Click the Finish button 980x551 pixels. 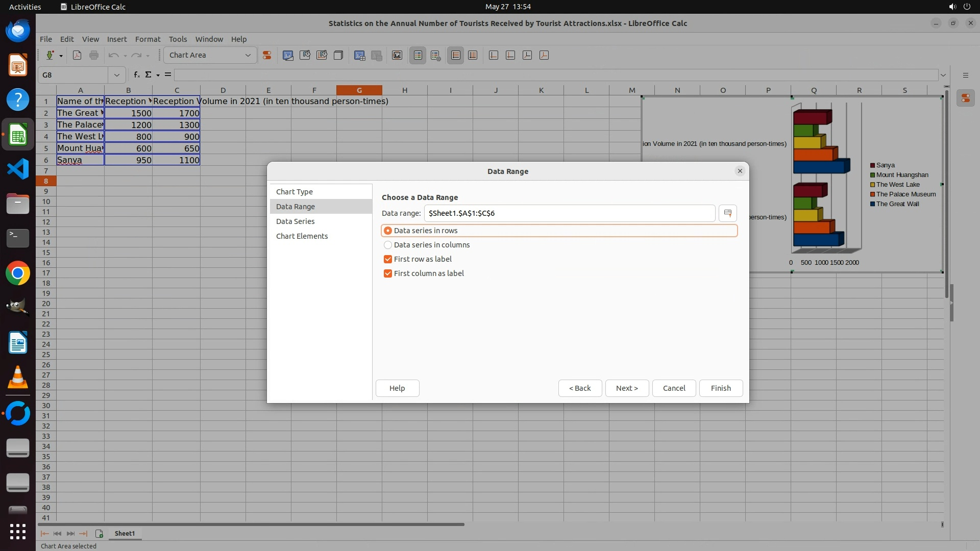click(720, 388)
